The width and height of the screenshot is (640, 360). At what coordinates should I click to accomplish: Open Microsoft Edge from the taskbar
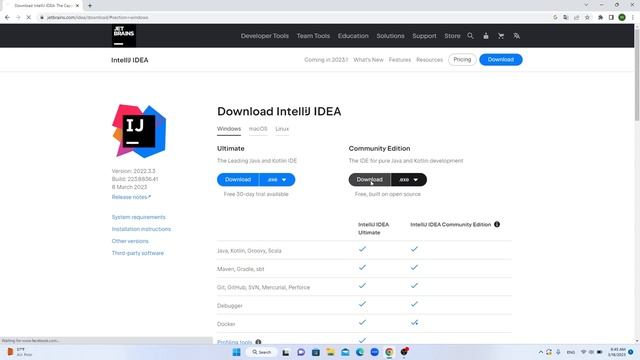(x=360, y=352)
